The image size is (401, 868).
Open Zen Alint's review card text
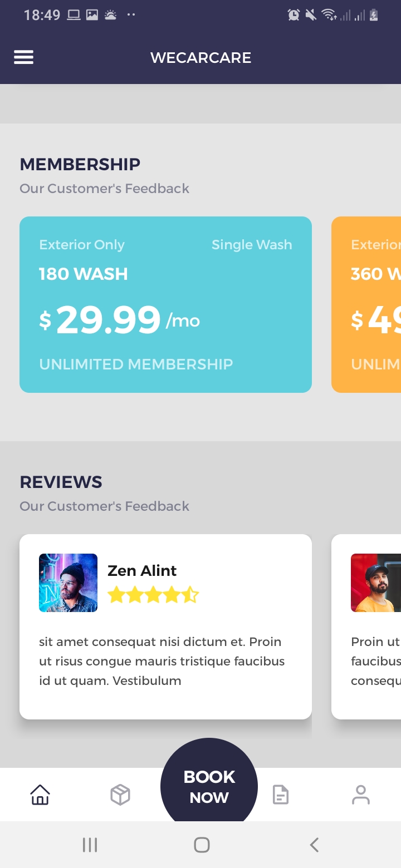162,661
